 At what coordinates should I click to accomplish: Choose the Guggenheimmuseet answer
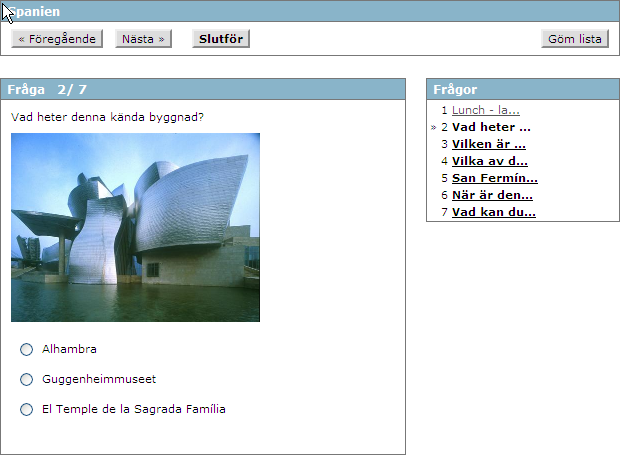tap(26, 379)
